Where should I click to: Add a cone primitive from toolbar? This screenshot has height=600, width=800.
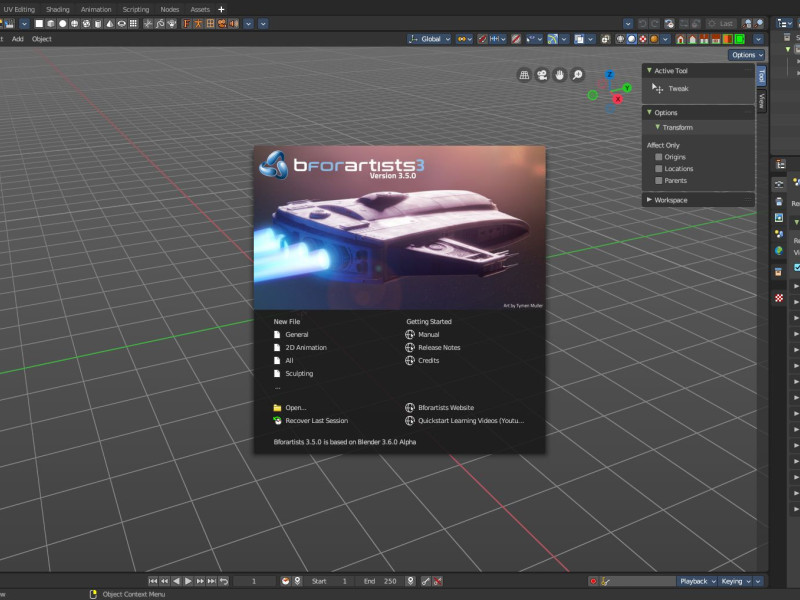[x=110, y=23]
